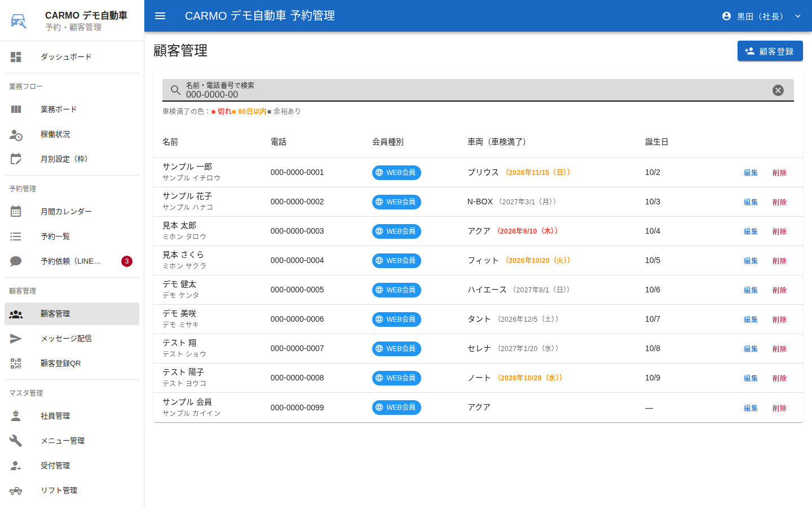Clear the search field with the X icon
This screenshot has height=508, width=812.
click(x=778, y=90)
